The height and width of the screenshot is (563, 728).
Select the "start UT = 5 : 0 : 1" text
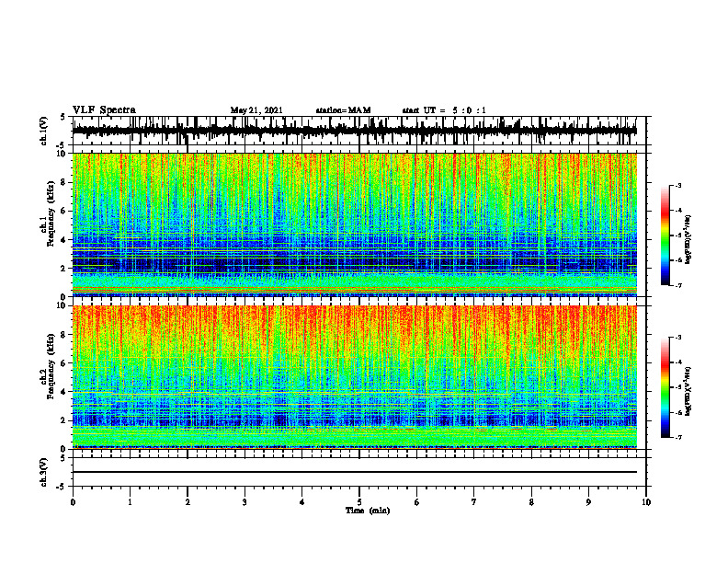pos(444,110)
